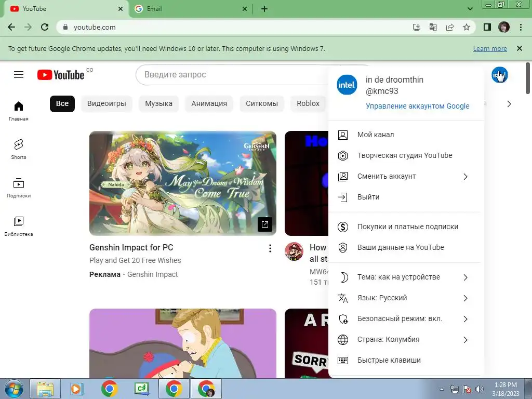Viewport: 532px width, 399px height.
Task: Open a new browser tab
Action: 264,9
